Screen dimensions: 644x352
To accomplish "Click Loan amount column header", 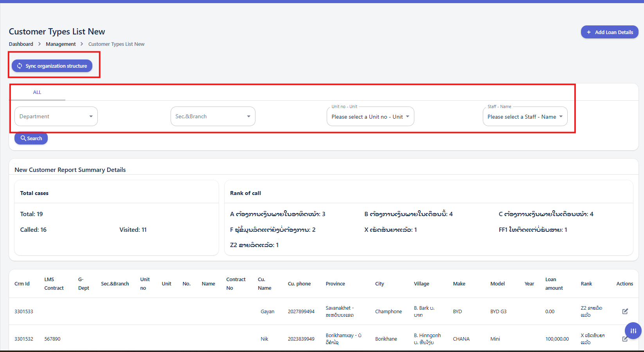I will 554,284.
